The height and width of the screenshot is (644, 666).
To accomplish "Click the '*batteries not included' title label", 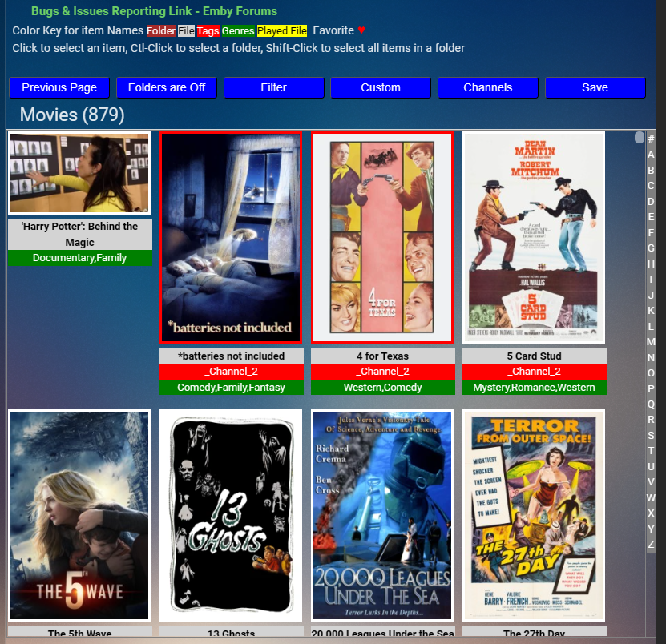I will click(232, 356).
